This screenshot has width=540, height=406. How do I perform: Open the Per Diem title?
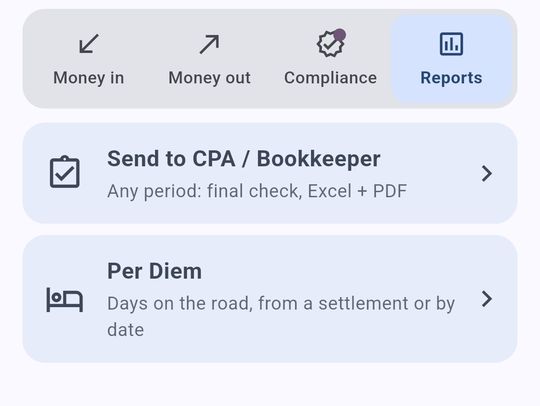coord(154,271)
